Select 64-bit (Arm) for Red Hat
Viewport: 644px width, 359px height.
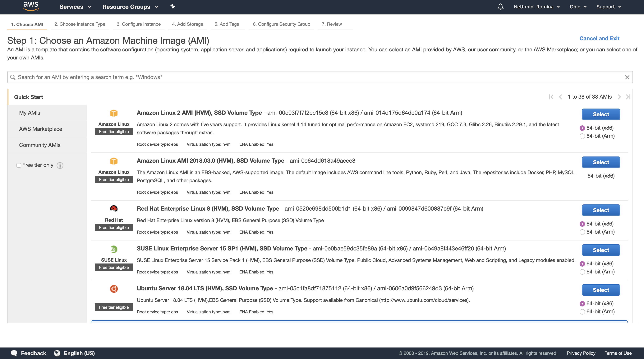(x=582, y=232)
